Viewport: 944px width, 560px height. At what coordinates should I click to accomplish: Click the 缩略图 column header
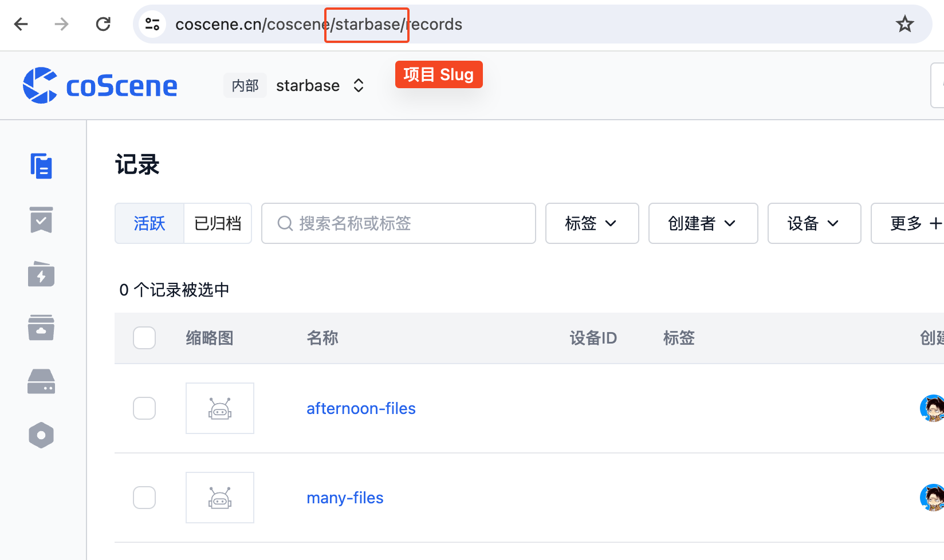tap(210, 338)
